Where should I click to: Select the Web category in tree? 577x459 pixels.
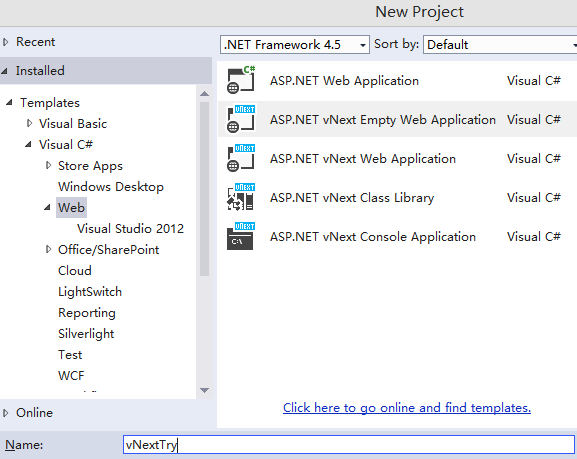71,208
